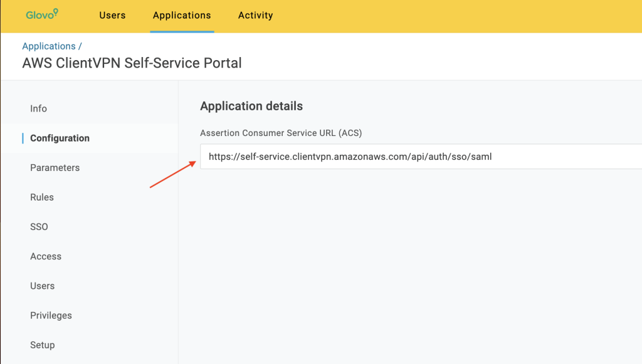The height and width of the screenshot is (364, 642).
Task: Open the Privileges section
Action: pos(51,315)
